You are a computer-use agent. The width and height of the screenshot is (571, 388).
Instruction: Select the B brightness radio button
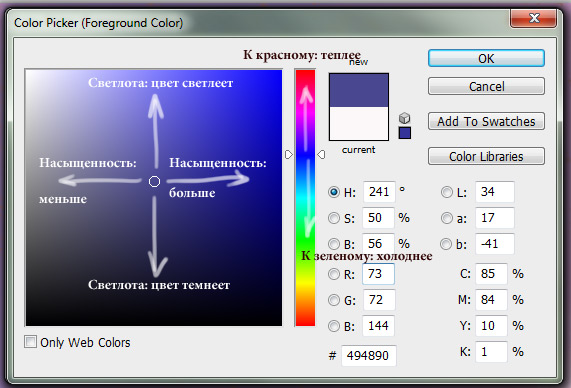coord(334,244)
